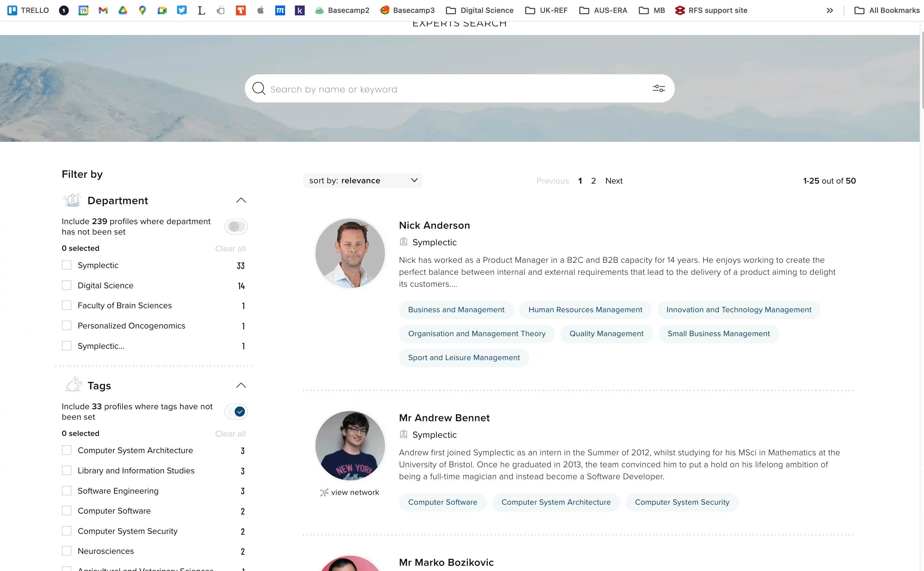Open the sort by relevance dropdown
Viewport: 924px width, 571px height.
point(363,181)
